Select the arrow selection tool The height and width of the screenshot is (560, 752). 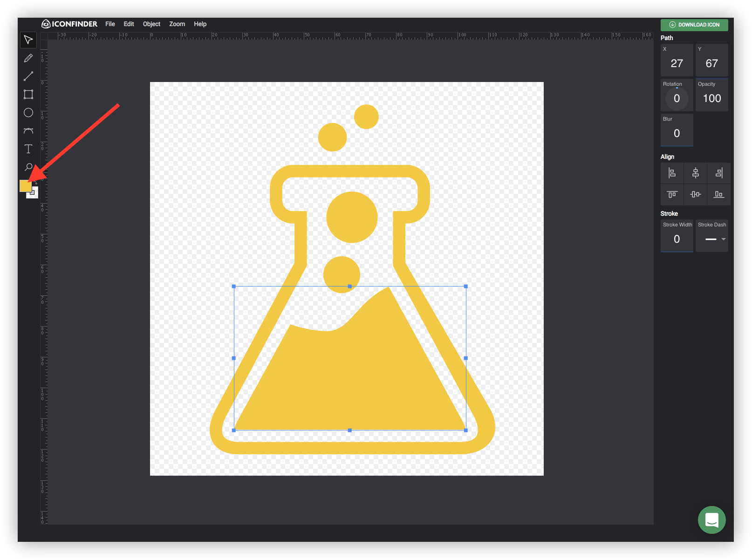pyautogui.click(x=28, y=40)
